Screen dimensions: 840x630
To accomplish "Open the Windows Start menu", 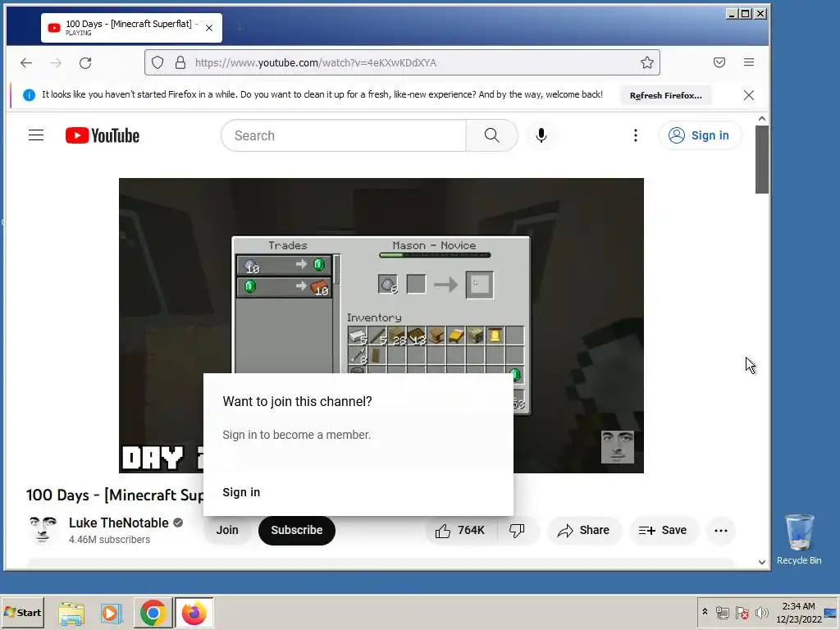I will pyautogui.click(x=22, y=612).
